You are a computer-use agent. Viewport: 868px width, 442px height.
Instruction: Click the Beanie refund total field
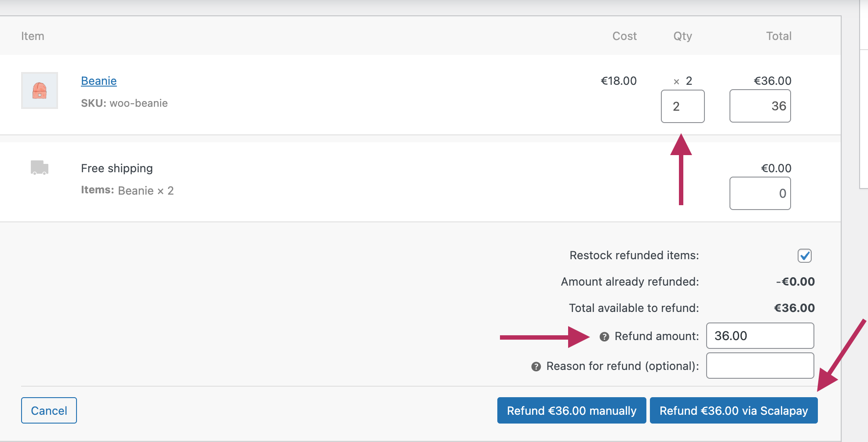[760, 106]
